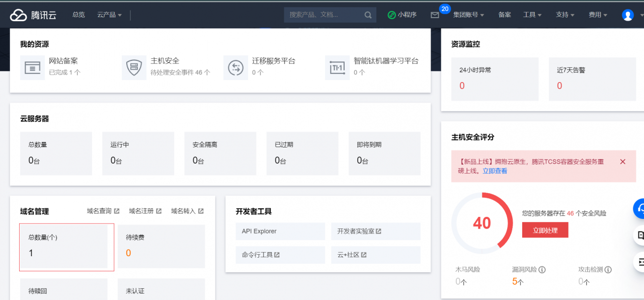Screen dimensions: 644x300
Task: Click the 智能钛机器学习平台 TI icon
Action: 337,67
